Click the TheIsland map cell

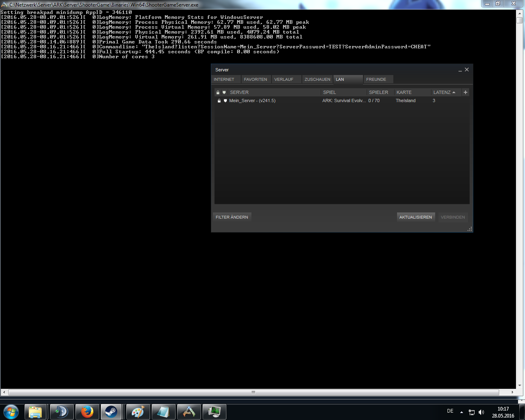[x=406, y=100]
